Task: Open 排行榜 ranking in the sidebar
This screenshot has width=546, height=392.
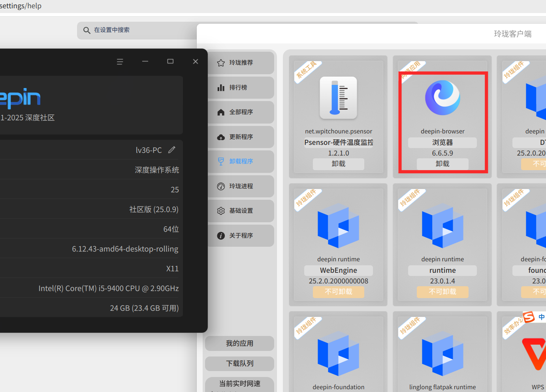Action: coord(240,88)
